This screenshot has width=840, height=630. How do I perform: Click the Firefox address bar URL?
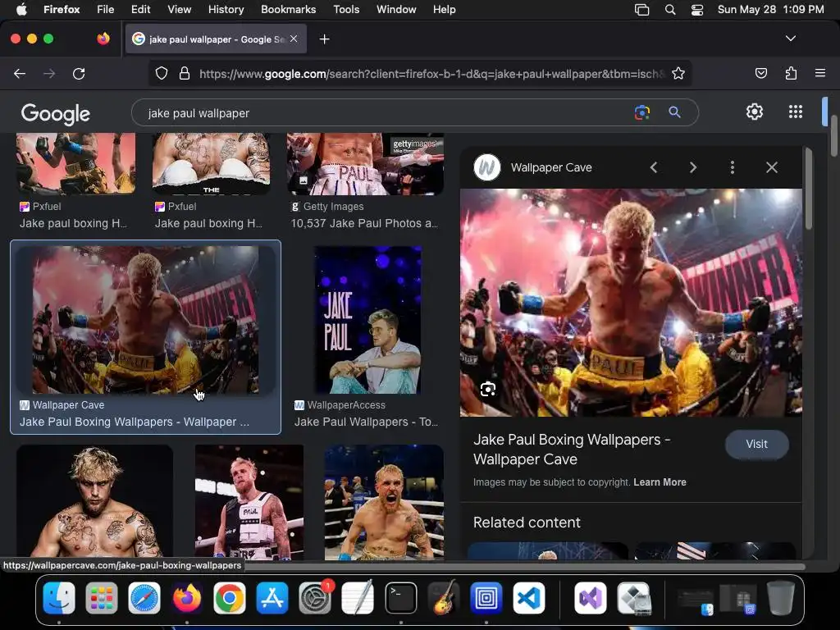431,73
